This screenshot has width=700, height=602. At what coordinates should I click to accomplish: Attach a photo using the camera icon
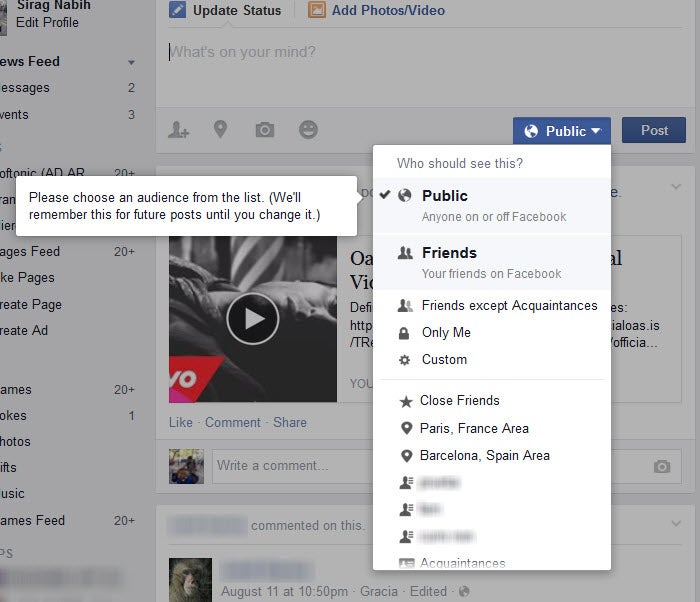tap(265, 130)
